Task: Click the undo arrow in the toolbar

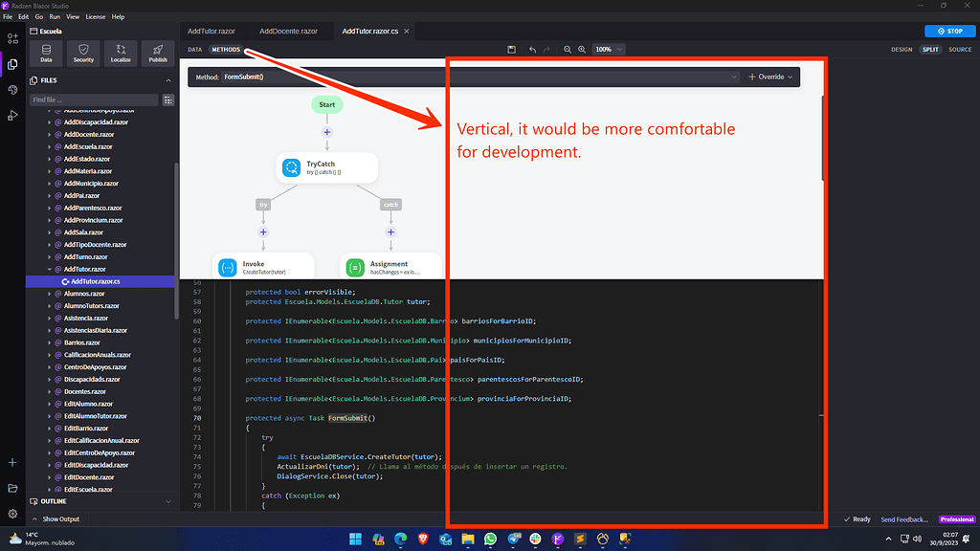Action: click(533, 49)
